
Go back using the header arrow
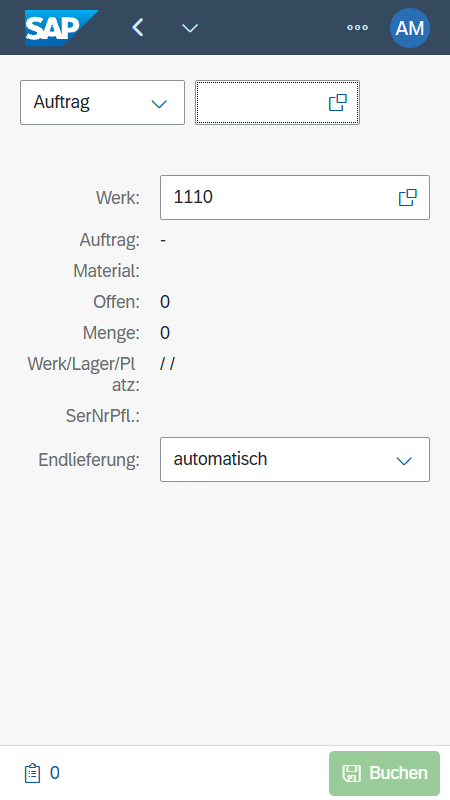click(x=138, y=28)
